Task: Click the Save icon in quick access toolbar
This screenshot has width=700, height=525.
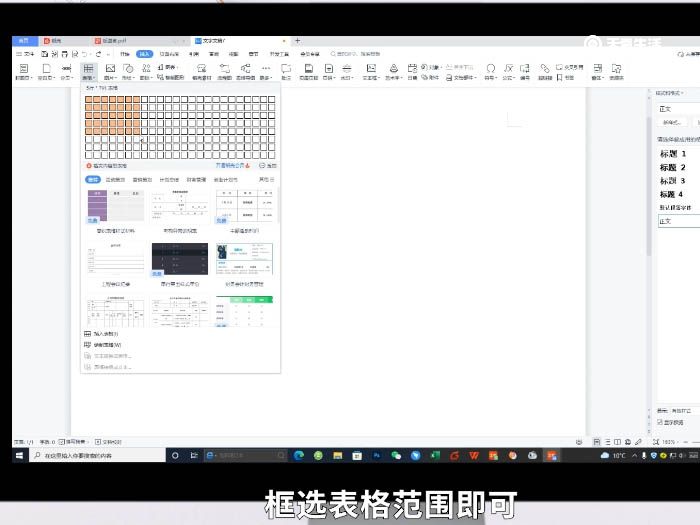Action: coord(45,54)
